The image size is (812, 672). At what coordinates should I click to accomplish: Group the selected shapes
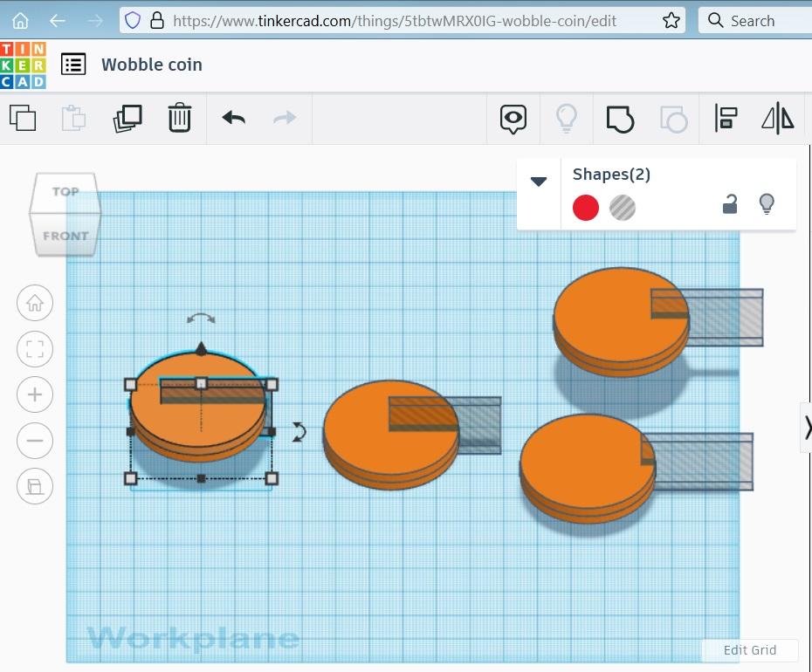click(x=620, y=119)
